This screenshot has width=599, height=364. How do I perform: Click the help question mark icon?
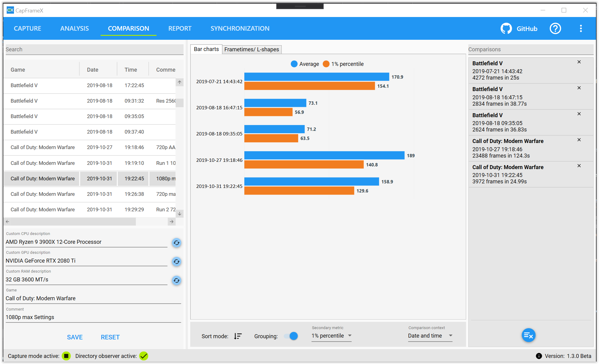click(555, 29)
